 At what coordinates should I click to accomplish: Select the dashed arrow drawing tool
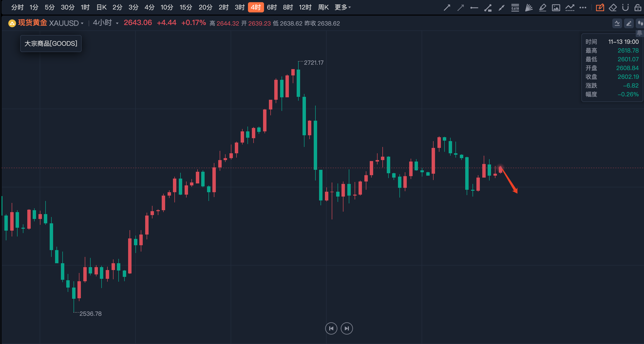tap(461, 8)
